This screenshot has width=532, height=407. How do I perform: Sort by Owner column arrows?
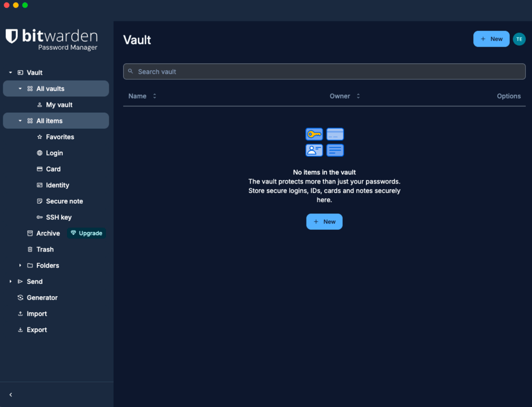pyautogui.click(x=358, y=96)
